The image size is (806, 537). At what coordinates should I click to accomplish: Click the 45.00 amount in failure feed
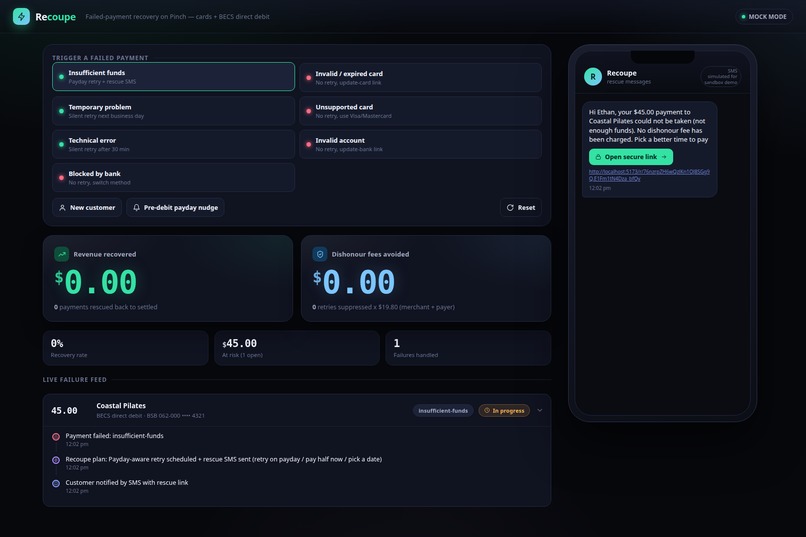(x=64, y=411)
